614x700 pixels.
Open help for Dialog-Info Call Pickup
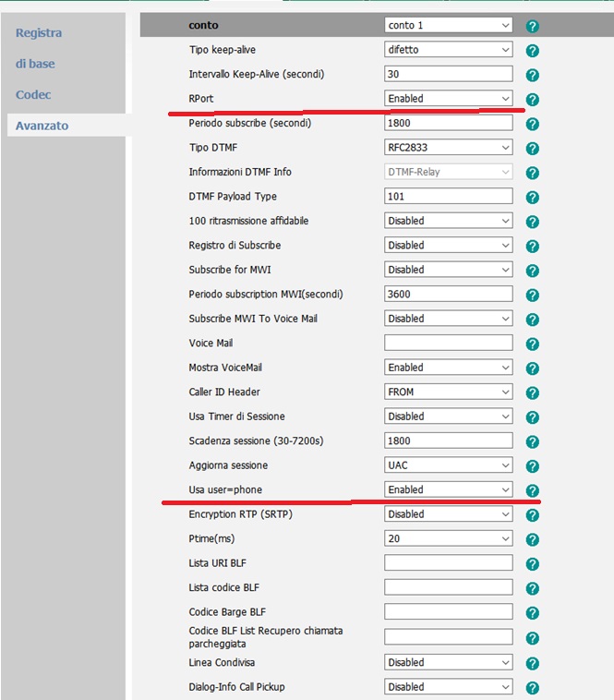tap(532, 688)
